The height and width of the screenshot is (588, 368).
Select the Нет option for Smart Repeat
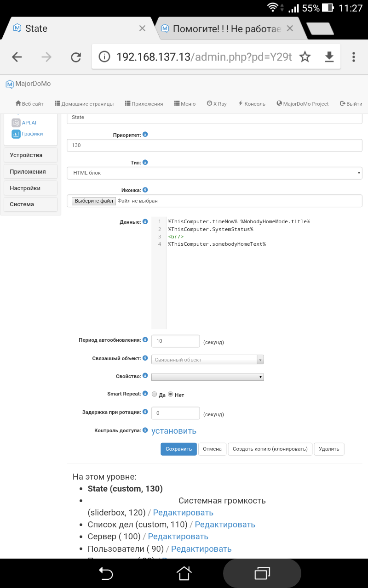click(x=170, y=394)
